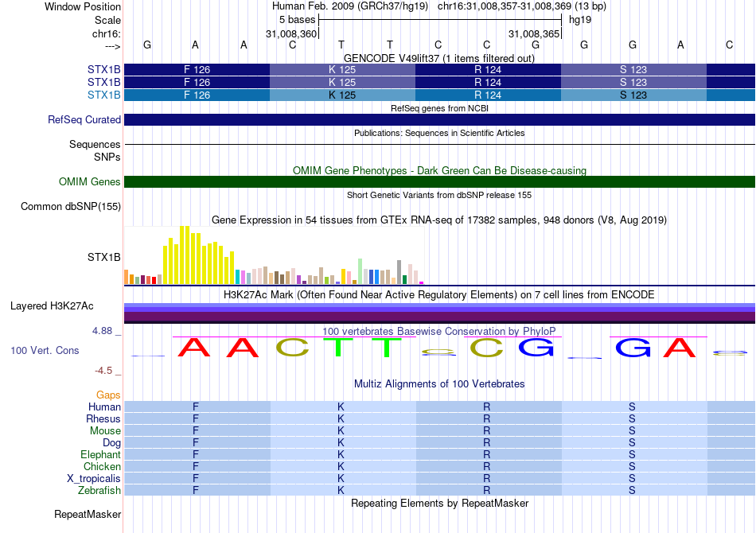Image resolution: width=756 pixels, height=533 pixels.
Task: Click Repeating Elements by RepeatMasker title
Action: pyautogui.click(x=439, y=503)
